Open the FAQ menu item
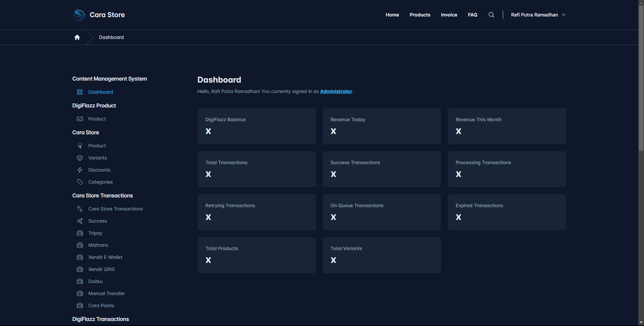644x326 pixels. tap(472, 15)
